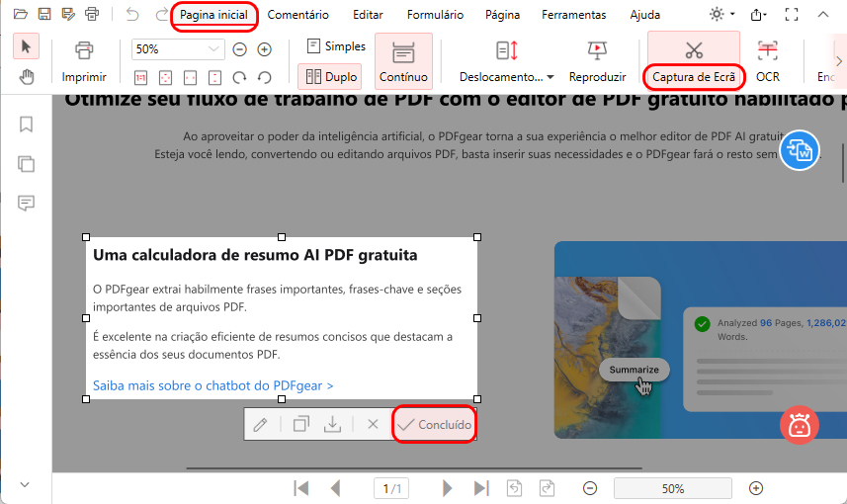Viewport: 847px width, 504px height.
Task: Save the document with the floppy disk icon
Action: tap(44, 14)
